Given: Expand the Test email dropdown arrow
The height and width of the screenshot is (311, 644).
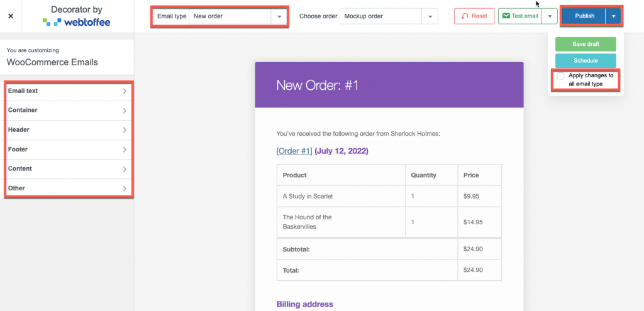Looking at the screenshot, I should [550, 16].
